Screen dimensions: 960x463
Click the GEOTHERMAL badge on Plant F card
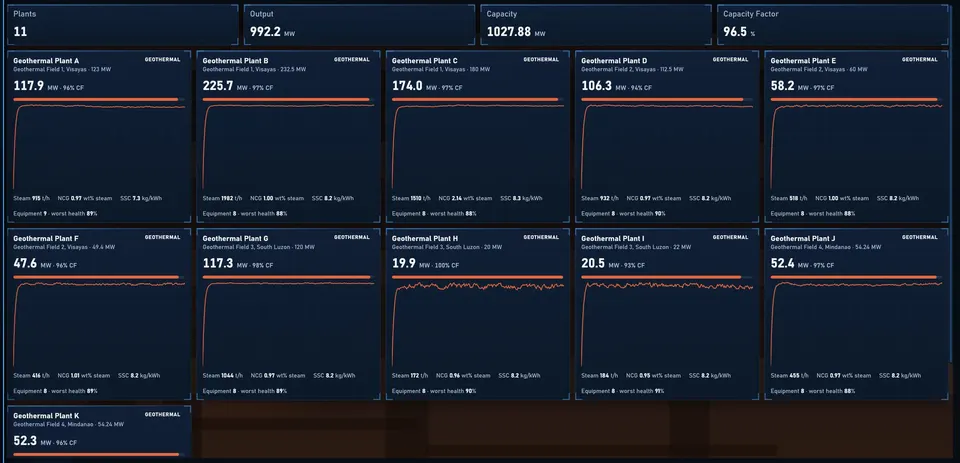162,237
